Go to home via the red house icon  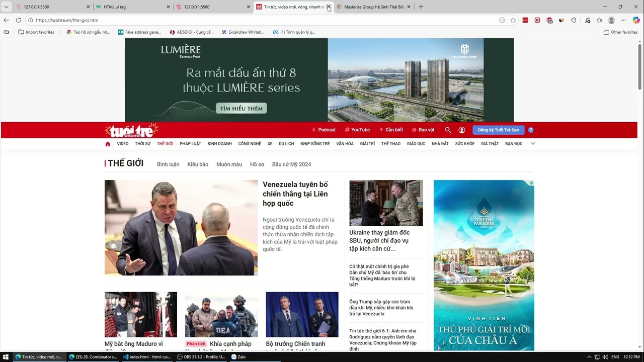(x=108, y=144)
